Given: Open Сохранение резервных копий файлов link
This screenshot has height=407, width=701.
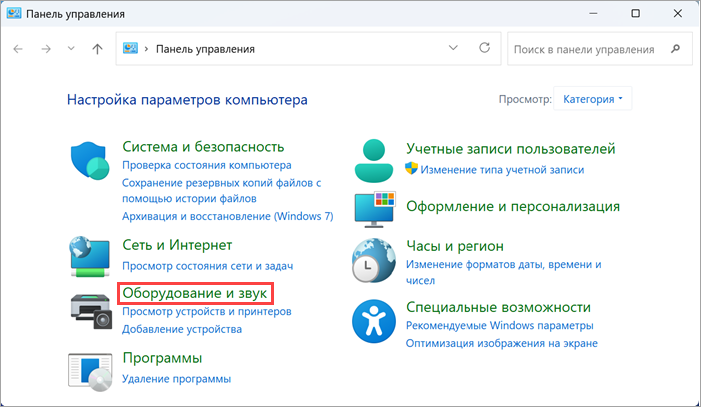Looking at the screenshot, I should [222, 191].
